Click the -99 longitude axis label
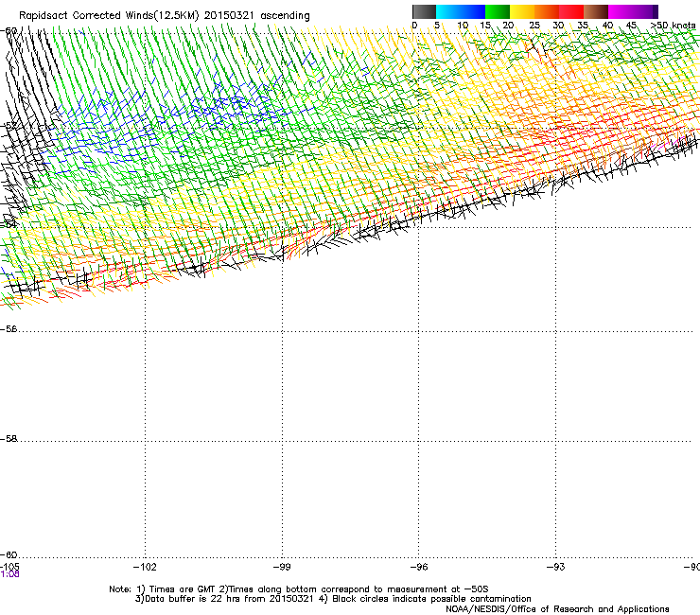 (282, 567)
